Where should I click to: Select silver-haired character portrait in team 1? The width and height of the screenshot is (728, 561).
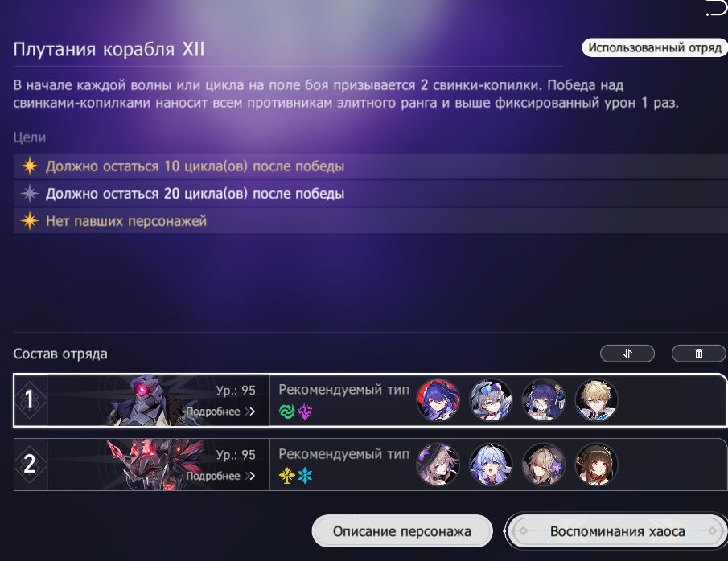491,400
